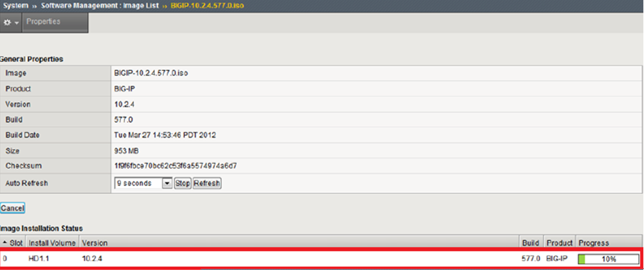The width and height of the screenshot is (644, 270).
Task: Sort by Install Volume column header
Action: click(x=52, y=243)
